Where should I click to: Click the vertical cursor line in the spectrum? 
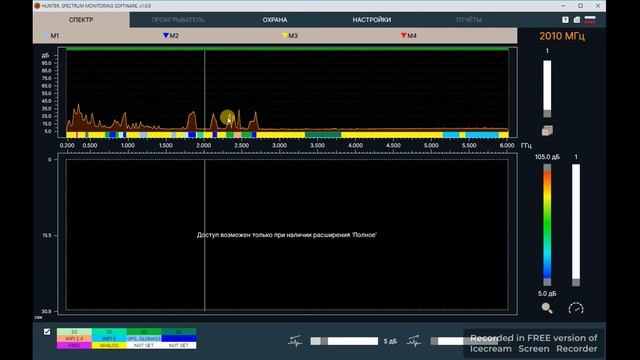click(x=204, y=92)
